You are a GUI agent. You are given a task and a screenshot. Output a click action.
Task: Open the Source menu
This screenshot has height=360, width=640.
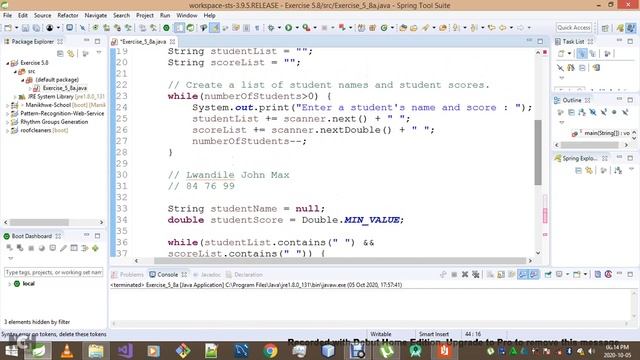[x=42, y=15]
